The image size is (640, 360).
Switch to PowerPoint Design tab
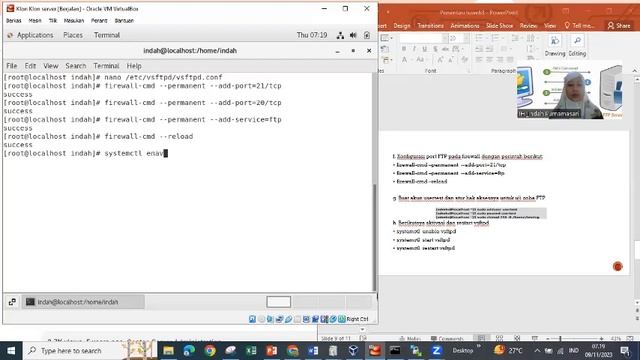402,26
